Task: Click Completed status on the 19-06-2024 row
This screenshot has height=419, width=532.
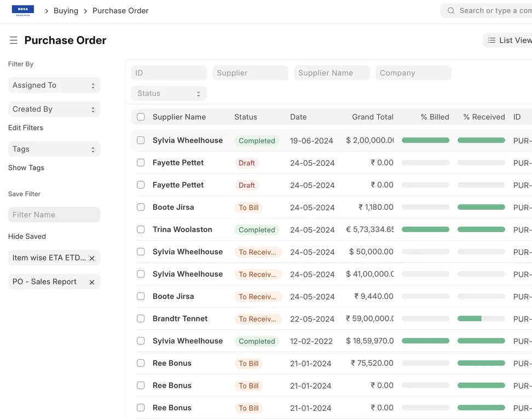Action: point(257,141)
